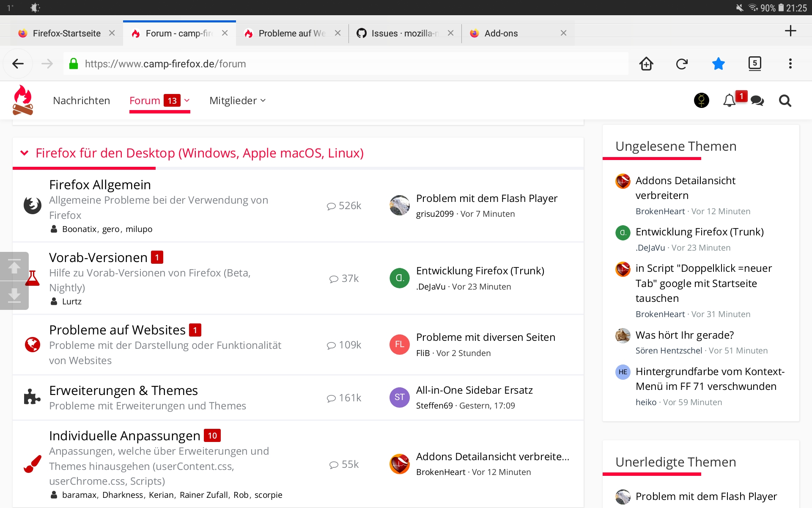The image size is (812, 508).
Task: Open the three-dot browser menu
Action: pos(790,64)
